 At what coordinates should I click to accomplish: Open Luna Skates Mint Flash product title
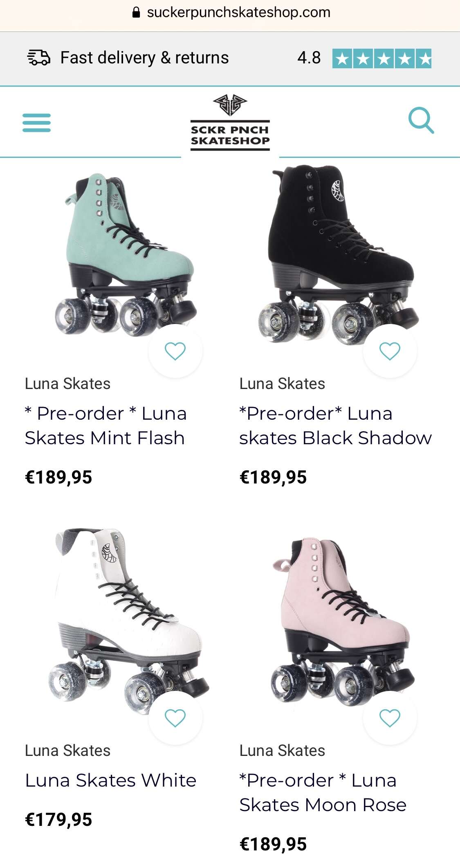coord(106,425)
